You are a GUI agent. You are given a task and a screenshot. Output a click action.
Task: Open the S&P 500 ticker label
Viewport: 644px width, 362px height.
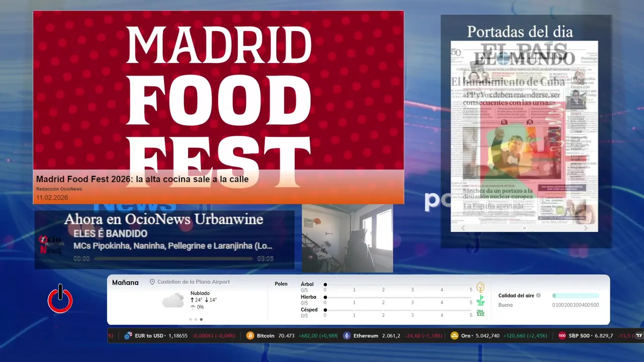tap(579, 336)
